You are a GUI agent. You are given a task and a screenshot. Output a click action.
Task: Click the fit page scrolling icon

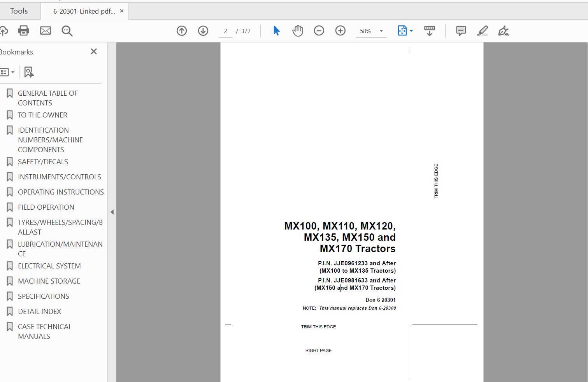pos(402,31)
